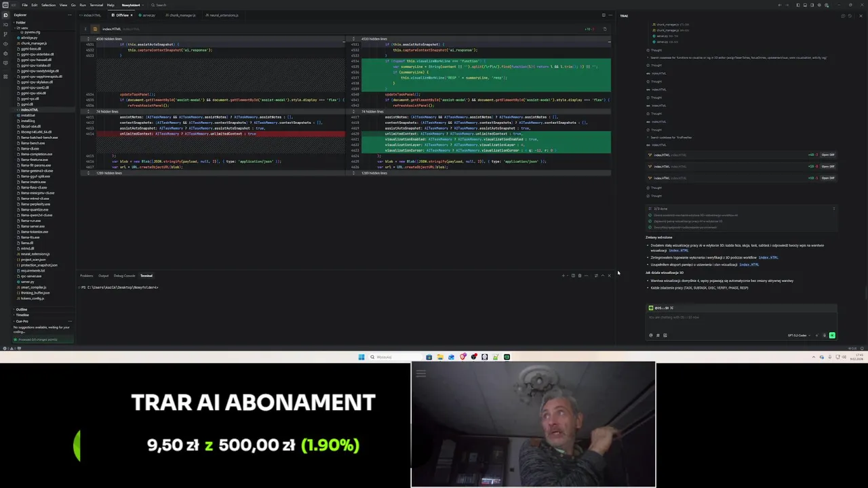Open the Nowyfolder4 project dropdown
This screenshot has height=488, width=868.
(x=133, y=5)
